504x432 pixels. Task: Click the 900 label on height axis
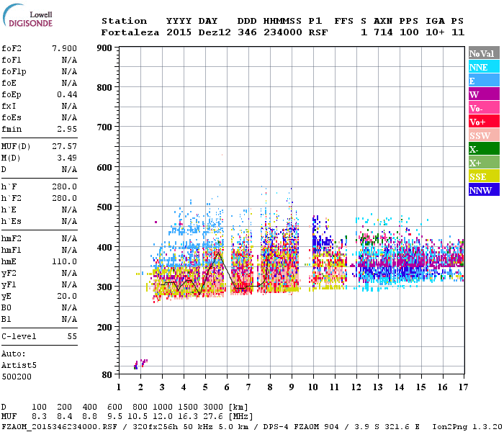click(104, 48)
